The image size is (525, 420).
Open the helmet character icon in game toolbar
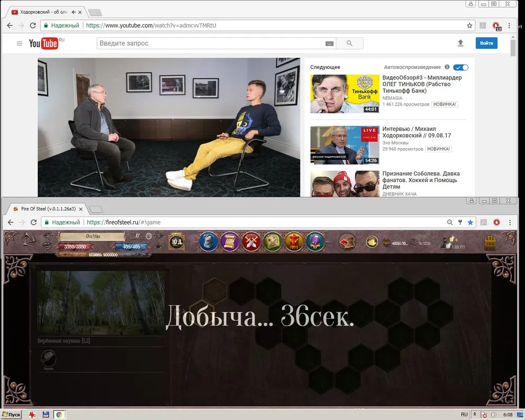click(x=208, y=241)
